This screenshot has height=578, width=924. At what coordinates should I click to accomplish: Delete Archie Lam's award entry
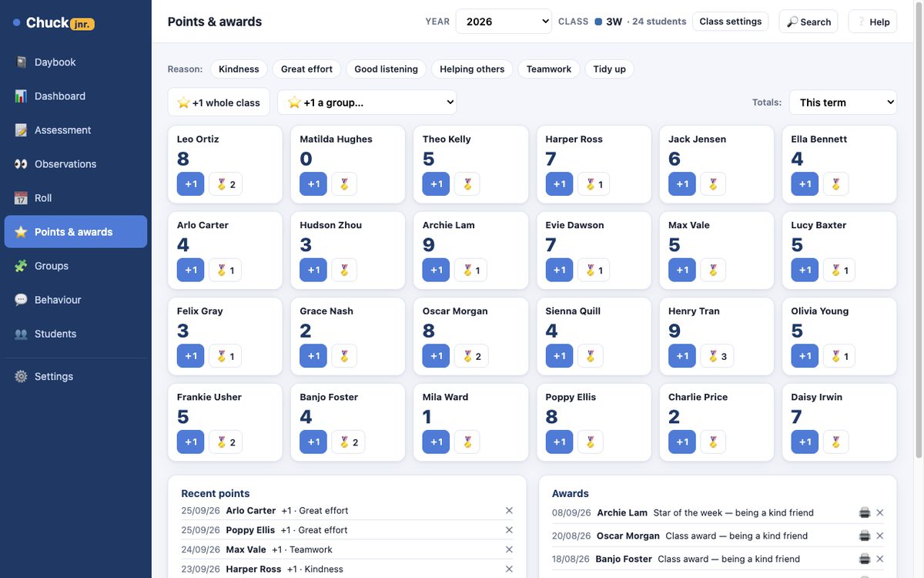880,513
